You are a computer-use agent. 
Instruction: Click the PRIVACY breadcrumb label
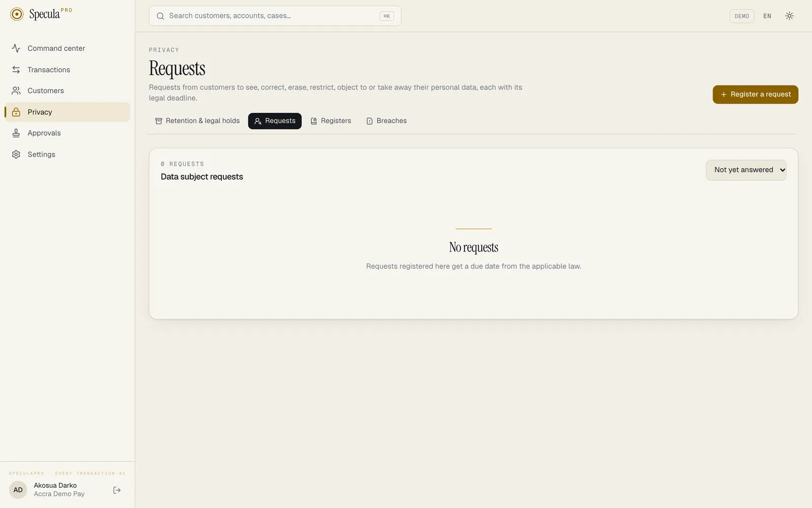coord(164,50)
